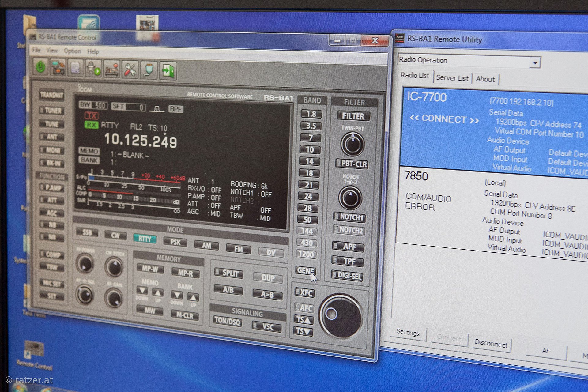Step the MEMO channel down

142,290
